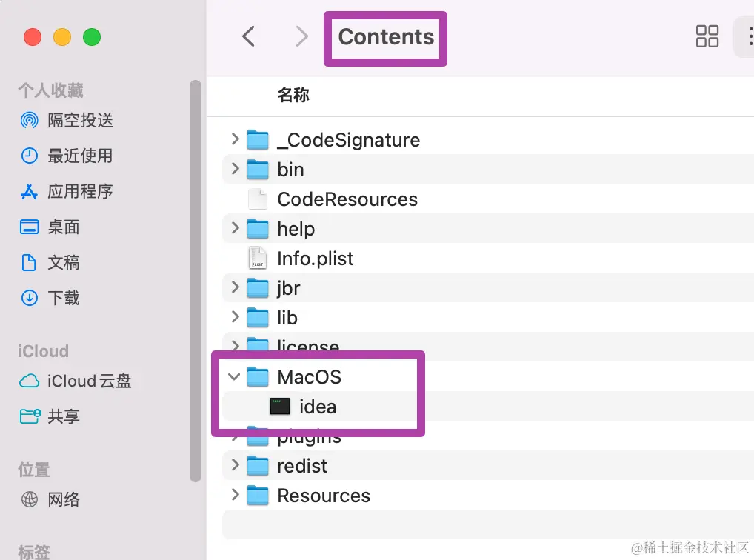Select the _CodeSignature folder icon

click(258, 140)
